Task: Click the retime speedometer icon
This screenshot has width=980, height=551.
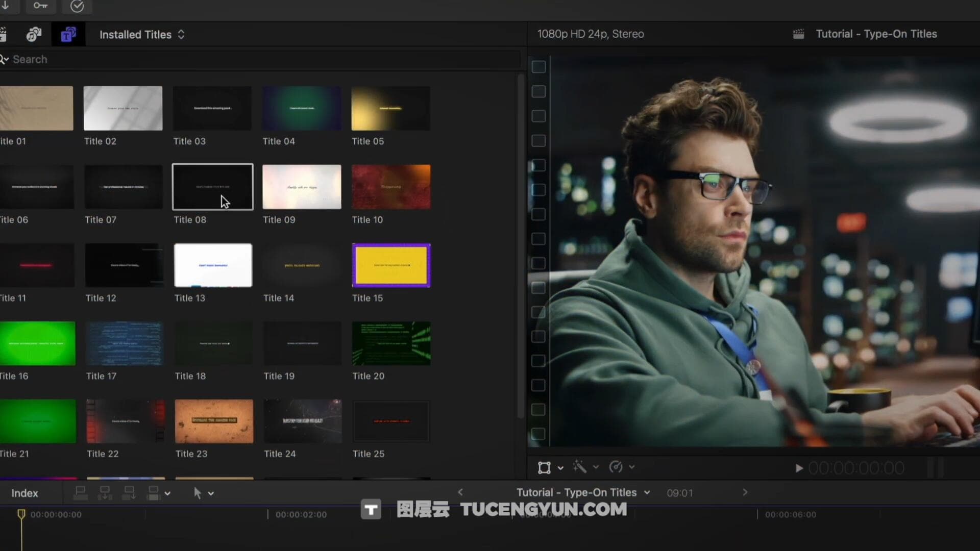Action: coord(616,467)
